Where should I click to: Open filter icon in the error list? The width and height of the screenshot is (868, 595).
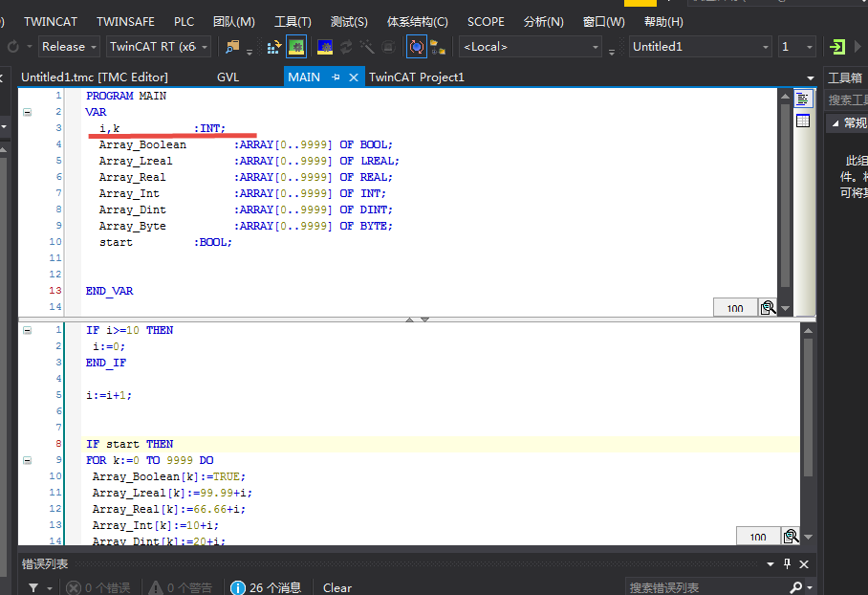pyautogui.click(x=33, y=587)
